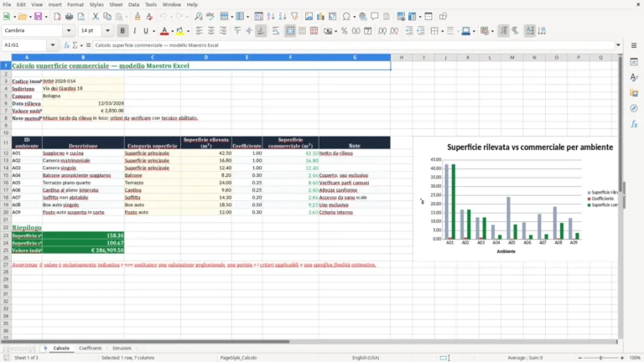Expand the Font Size dropdown
The height and width of the screenshot is (362, 644).
[107, 31]
